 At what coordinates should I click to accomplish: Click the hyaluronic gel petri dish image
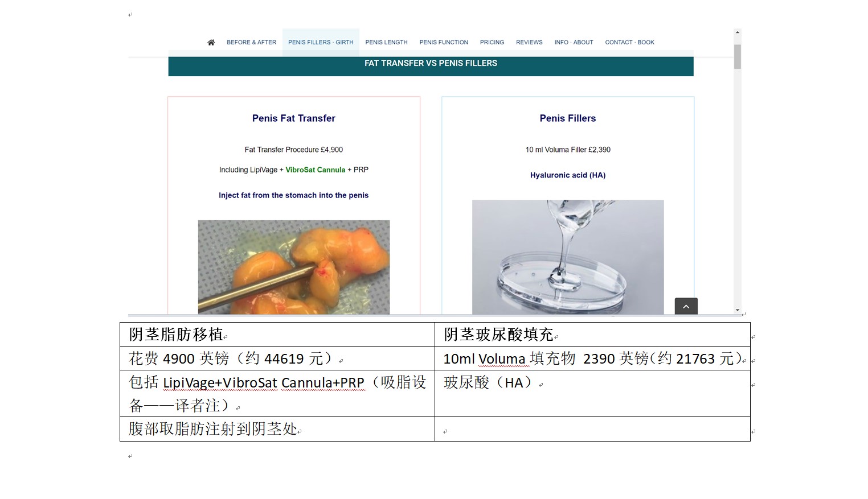click(568, 257)
